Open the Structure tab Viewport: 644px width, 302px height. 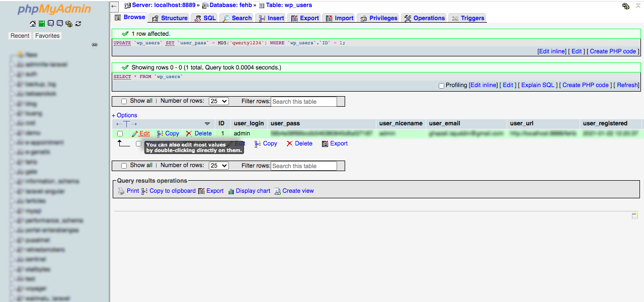click(169, 18)
